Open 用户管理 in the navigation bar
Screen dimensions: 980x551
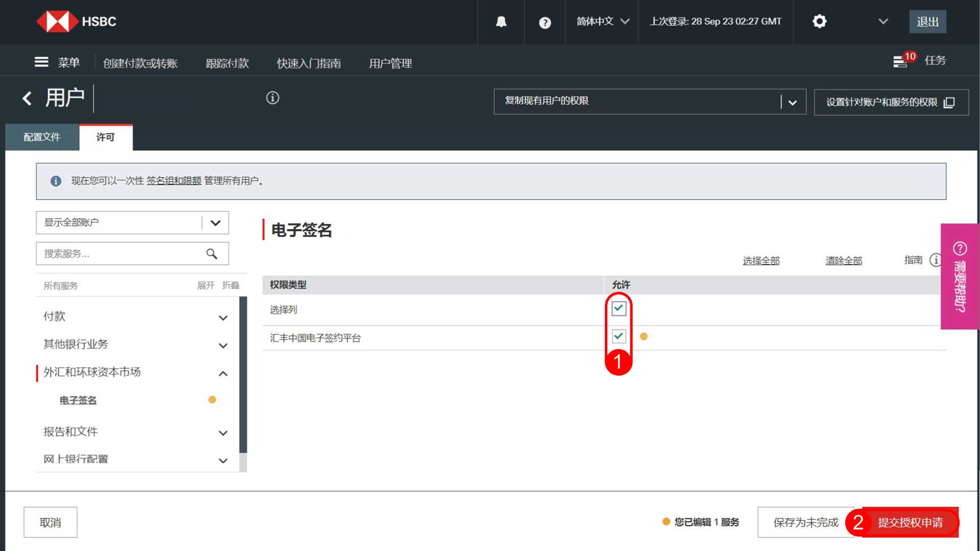[391, 63]
